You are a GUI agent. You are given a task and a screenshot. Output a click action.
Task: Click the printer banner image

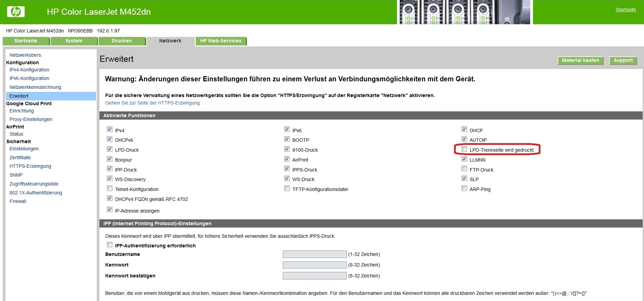click(465, 12)
